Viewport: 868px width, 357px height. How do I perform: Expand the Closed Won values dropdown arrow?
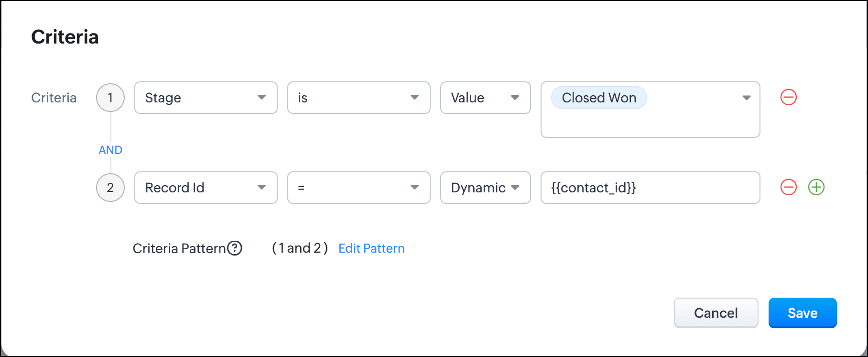[746, 98]
